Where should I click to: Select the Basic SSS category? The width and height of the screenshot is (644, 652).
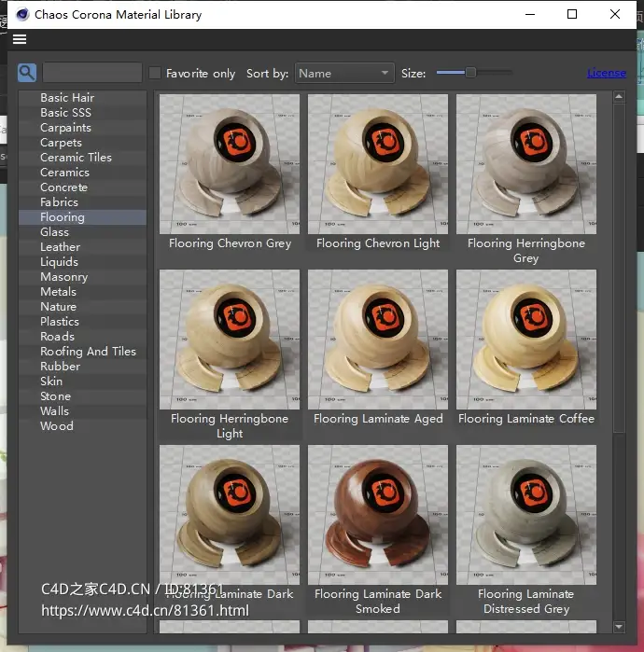pos(82,113)
